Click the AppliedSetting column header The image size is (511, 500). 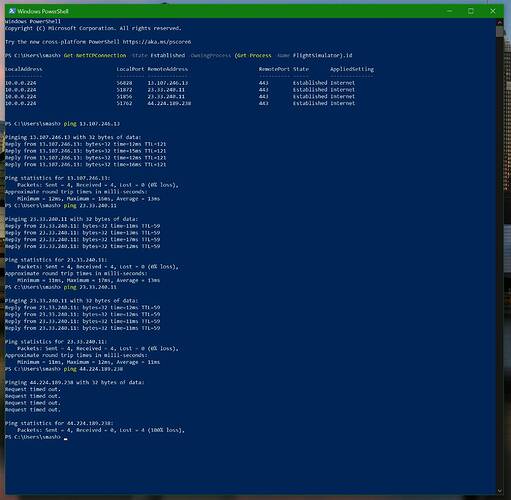point(352,69)
